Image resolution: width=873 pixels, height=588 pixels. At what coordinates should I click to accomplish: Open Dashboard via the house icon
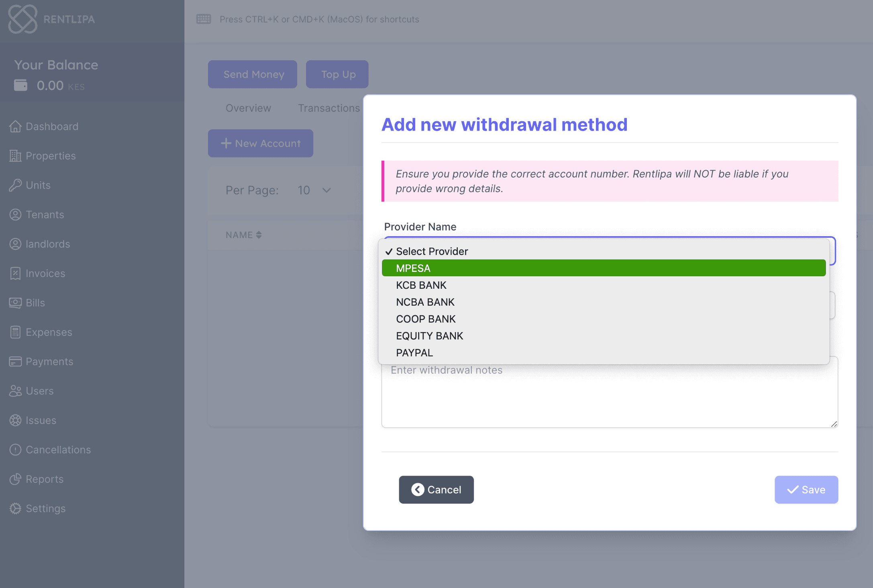[15, 126]
